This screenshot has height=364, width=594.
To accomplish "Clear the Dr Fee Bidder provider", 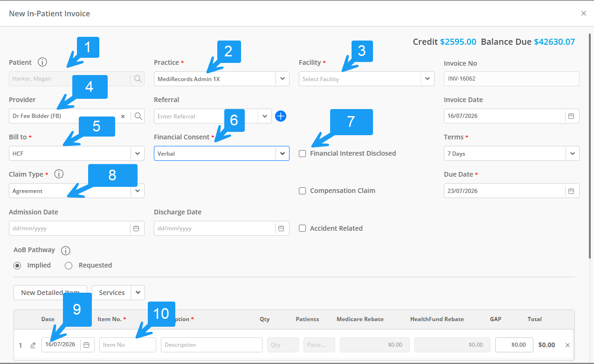I will pyautogui.click(x=123, y=116).
